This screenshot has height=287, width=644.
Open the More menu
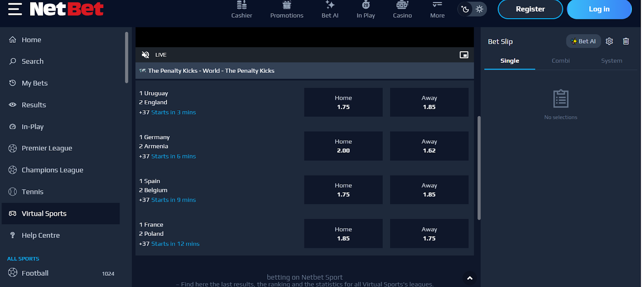click(x=437, y=10)
